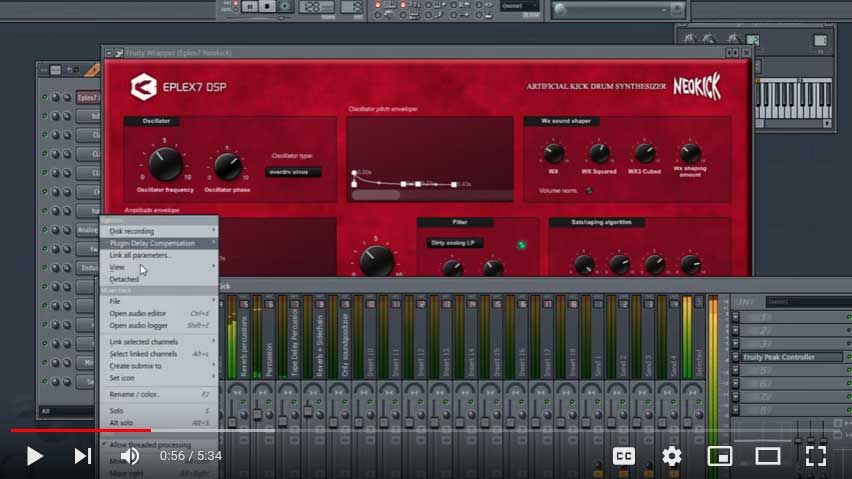This screenshot has width=852, height=479.
Task: Choose Rename / color entry
Action: pos(159,394)
